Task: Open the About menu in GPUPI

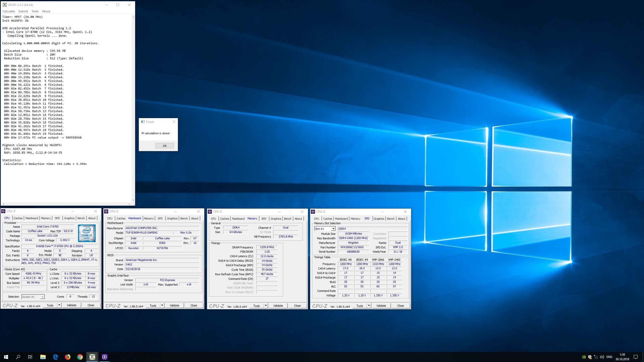Action: pos(46,11)
